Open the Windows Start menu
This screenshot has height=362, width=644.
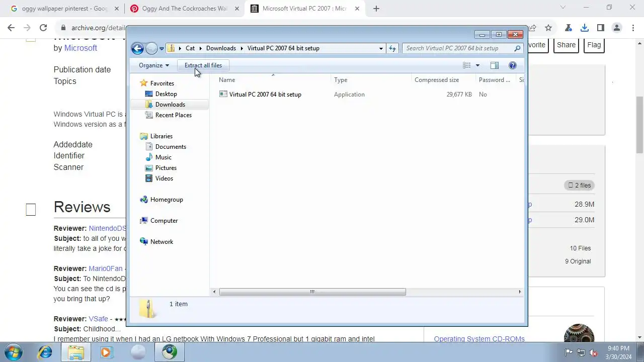(13, 352)
